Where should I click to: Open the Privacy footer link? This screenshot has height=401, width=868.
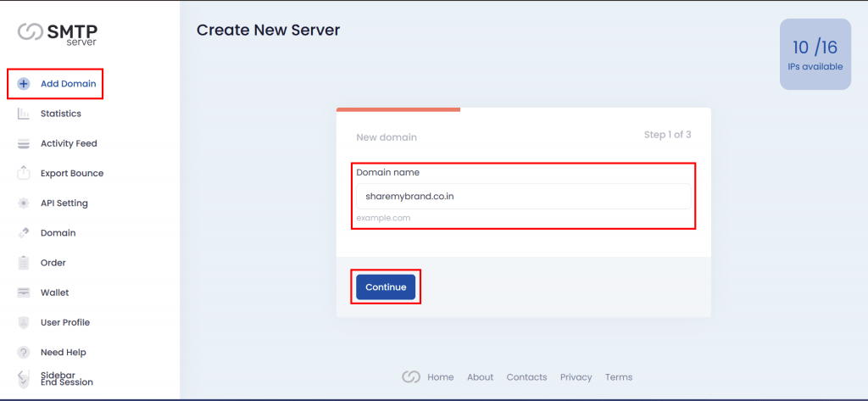tap(576, 377)
